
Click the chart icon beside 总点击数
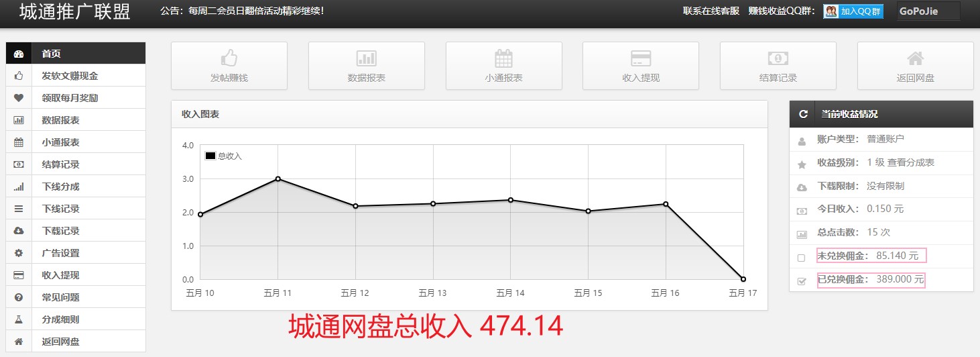click(x=802, y=235)
